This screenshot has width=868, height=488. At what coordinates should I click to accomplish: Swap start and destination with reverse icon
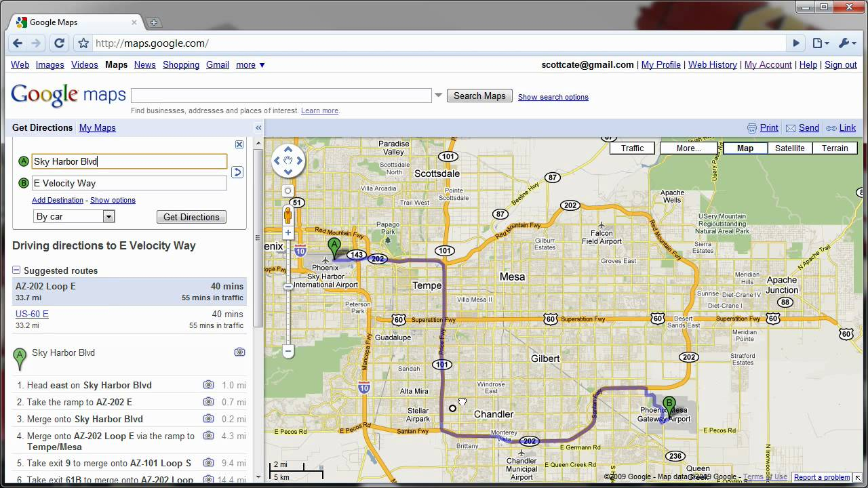tap(237, 172)
